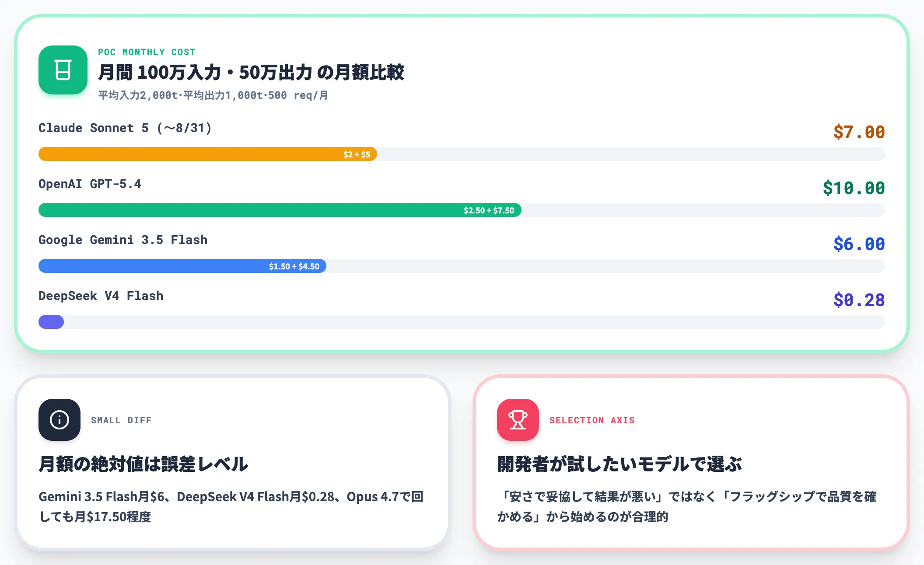Screen dimensions: 924x565
Task: Click the heading '月額の絶対値は誤差レベル'
Action: click(143, 464)
